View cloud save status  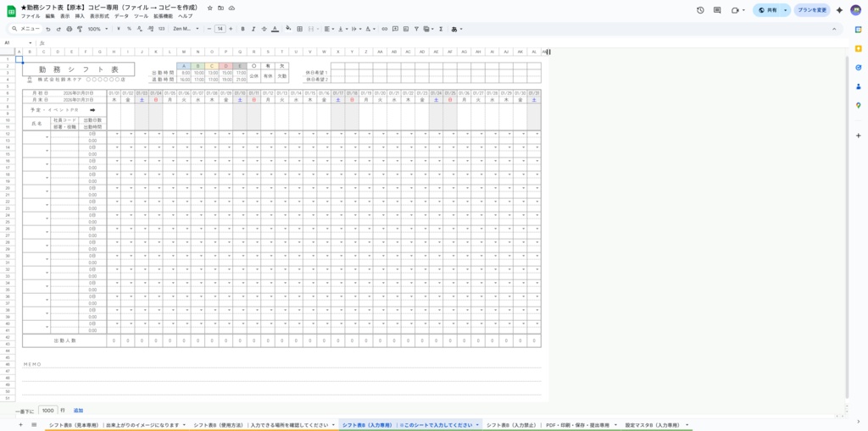pos(231,8)
